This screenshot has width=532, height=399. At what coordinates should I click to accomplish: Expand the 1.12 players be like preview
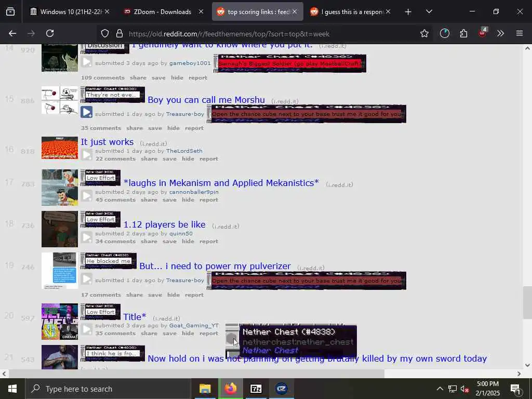click(87, 237)
